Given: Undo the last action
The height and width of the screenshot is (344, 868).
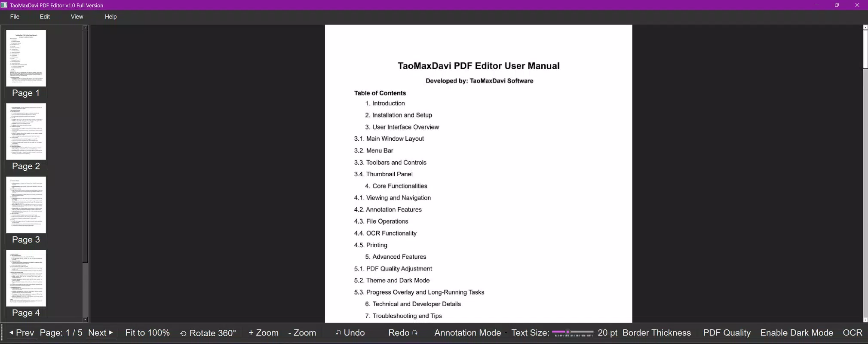Looking at the screenshot, I should [x=350, y=333].
